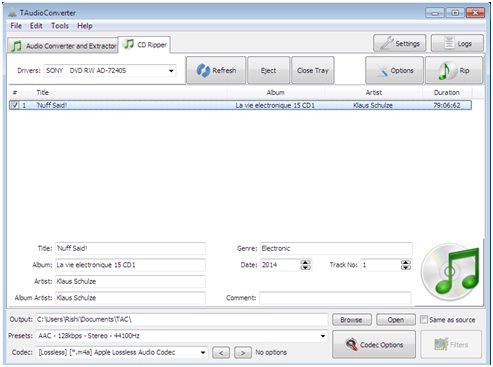Click the Title column header
The height and width of the screenshot is (367, 493).
(130, 92)
